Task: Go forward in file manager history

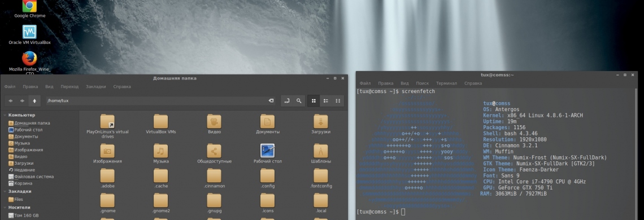Action: coord(22,100)
